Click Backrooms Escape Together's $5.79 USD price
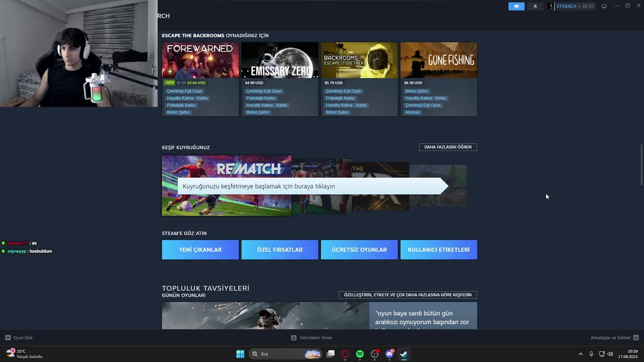This screenshot has width=644, height=362. click(334, 82)
